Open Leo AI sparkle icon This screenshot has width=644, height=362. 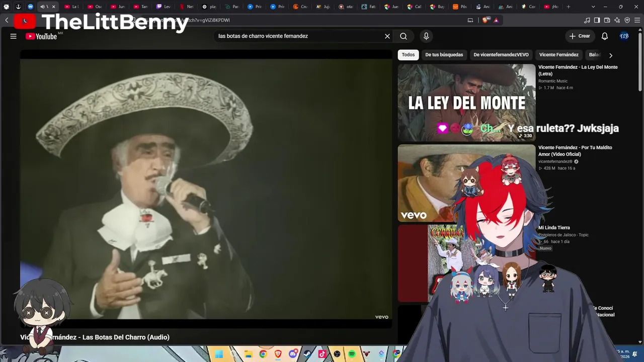tap(617, 20)
